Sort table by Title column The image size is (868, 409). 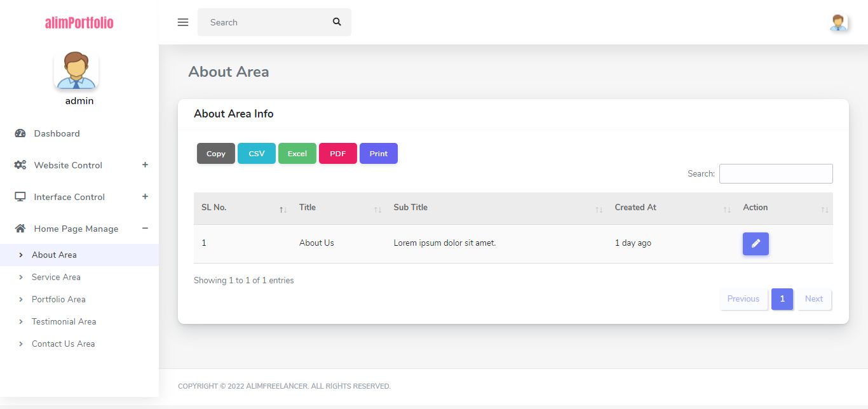tap(339, 208)
